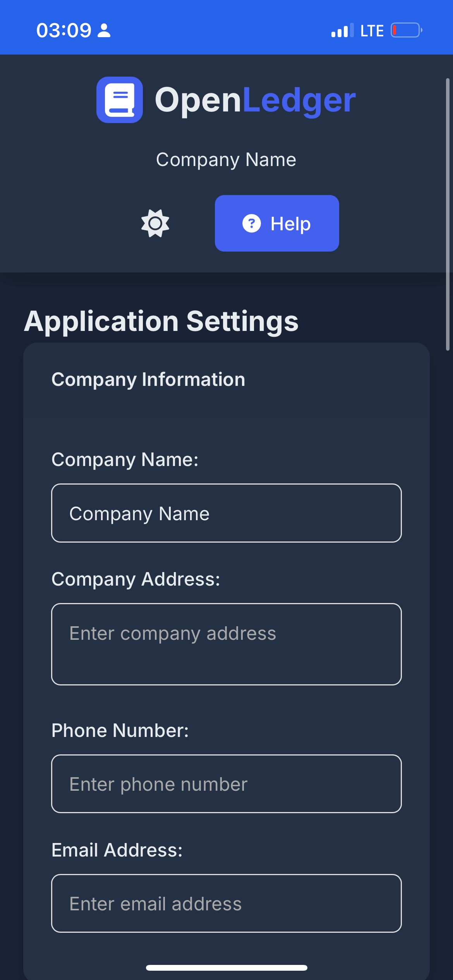Select the phone number input field
Screen dimensions: 453x980
point(226,784)
